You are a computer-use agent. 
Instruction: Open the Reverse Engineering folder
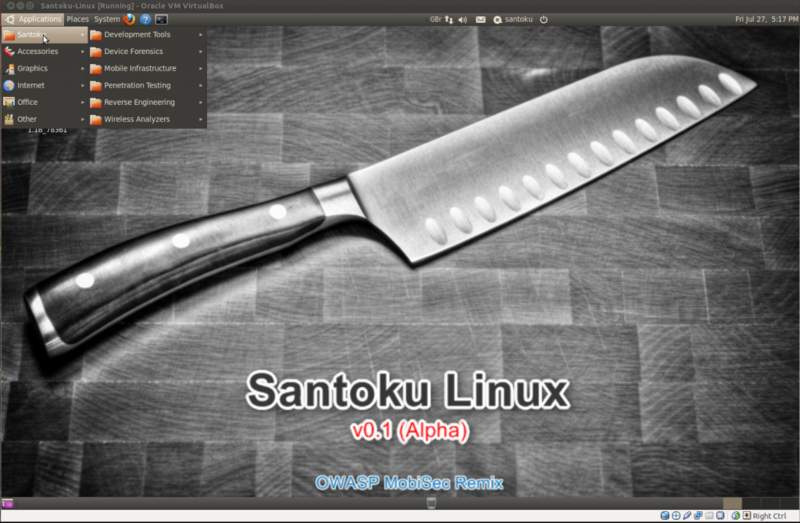click(x=147, y=102)
